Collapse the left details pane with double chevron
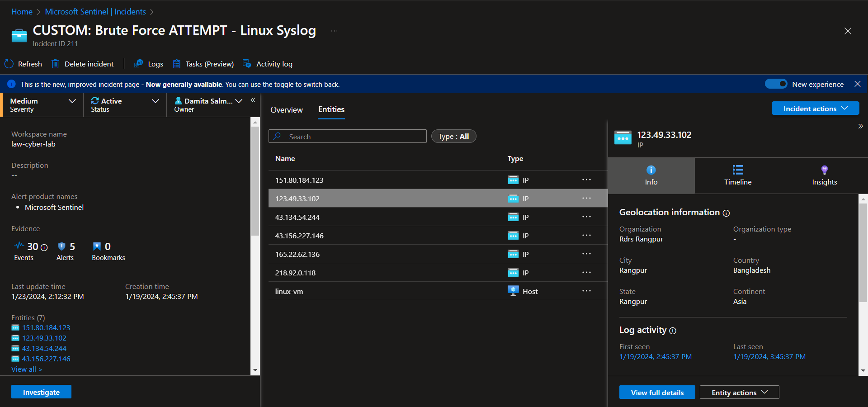Screen dimensions: 868x407 coord(253,100)
